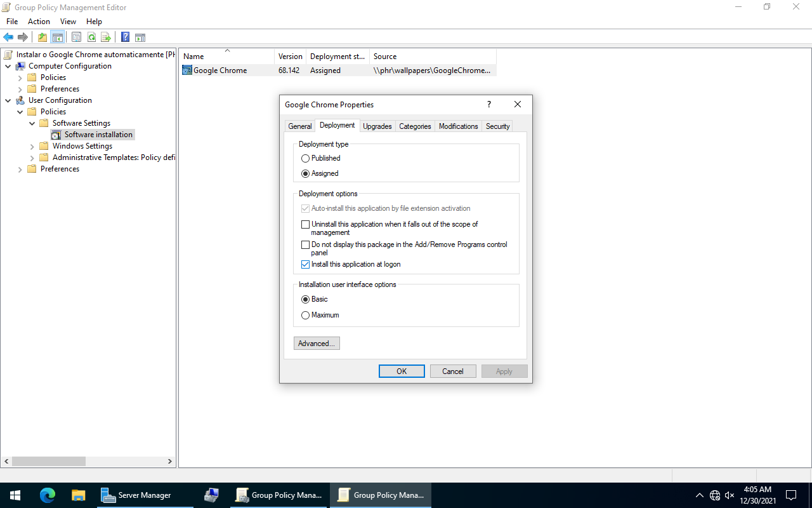Screen dimensions: 812x508
Task: Click the tree pane horizontal scrollbar thumb
Action: tap(49, 462)
